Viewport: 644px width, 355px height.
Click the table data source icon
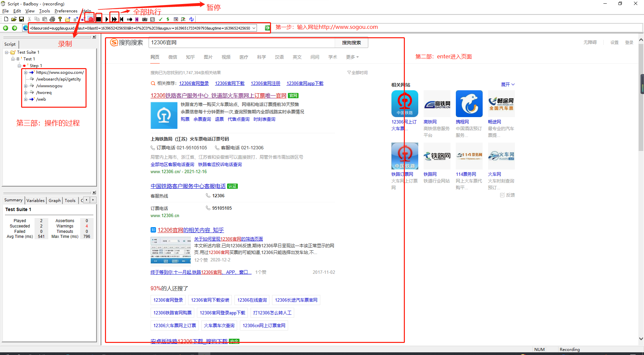click(176, 19)
